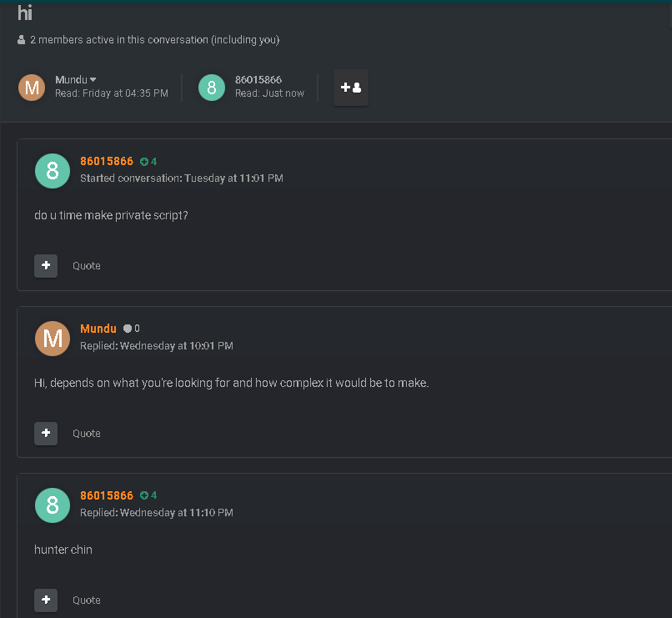Viewport: 672px width, 618px height.
Task: Quote the 'do u time make private script' message
Action: 87,266
